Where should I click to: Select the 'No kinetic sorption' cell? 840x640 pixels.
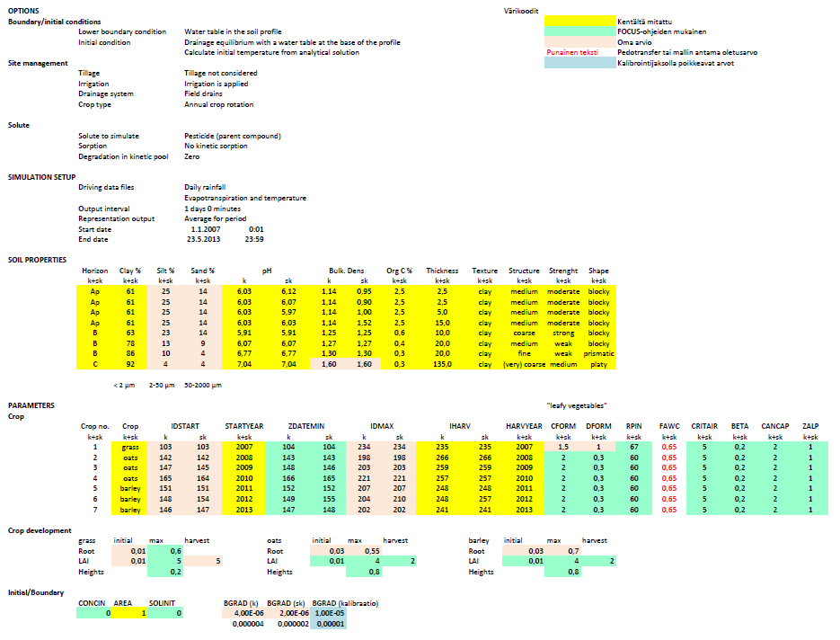click(x=216, y=146)
